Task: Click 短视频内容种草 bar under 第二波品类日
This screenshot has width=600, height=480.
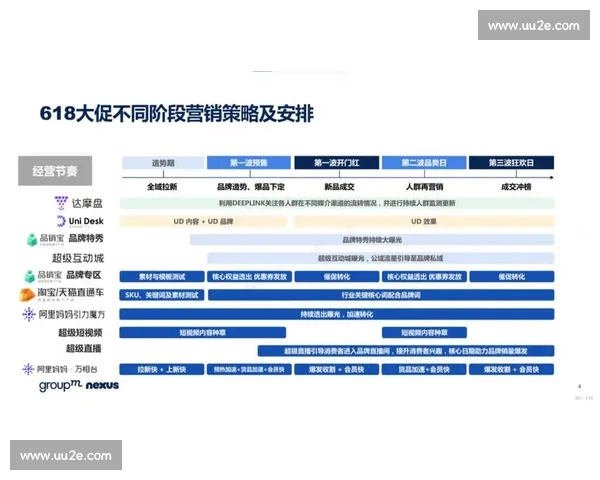Action: pos(424,333)
